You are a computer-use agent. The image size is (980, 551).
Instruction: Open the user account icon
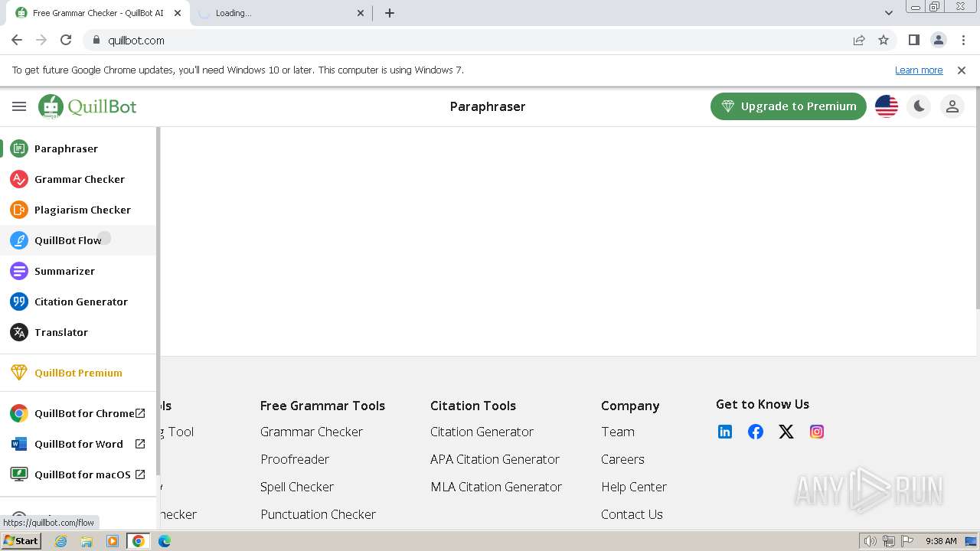(x=952, y=106)
